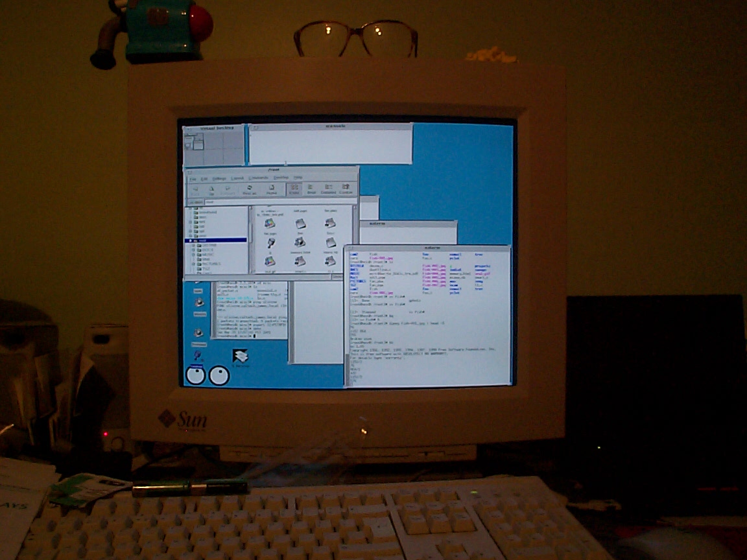Viewport: 747px width, 560px height.
Task: Open the stacked papers desktop icon
Action: click(241, 356)
